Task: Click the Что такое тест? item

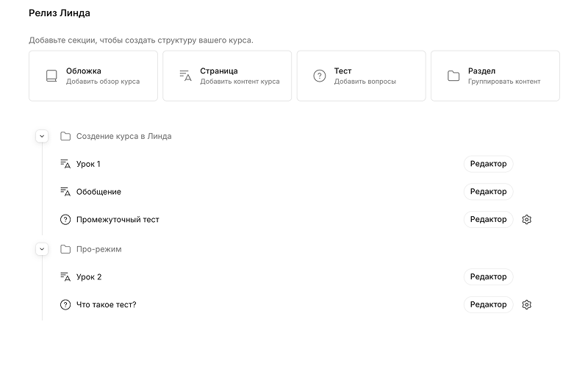Action: coord(106,304)
